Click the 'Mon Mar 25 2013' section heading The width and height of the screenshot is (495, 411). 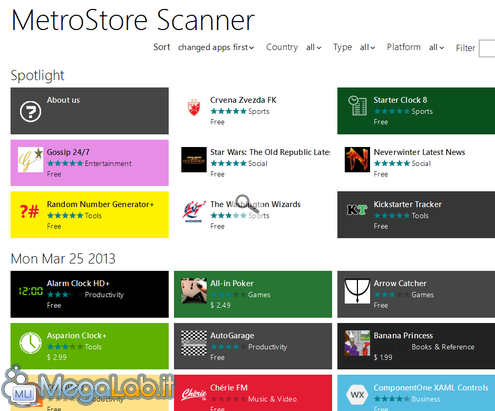point(63,259)
